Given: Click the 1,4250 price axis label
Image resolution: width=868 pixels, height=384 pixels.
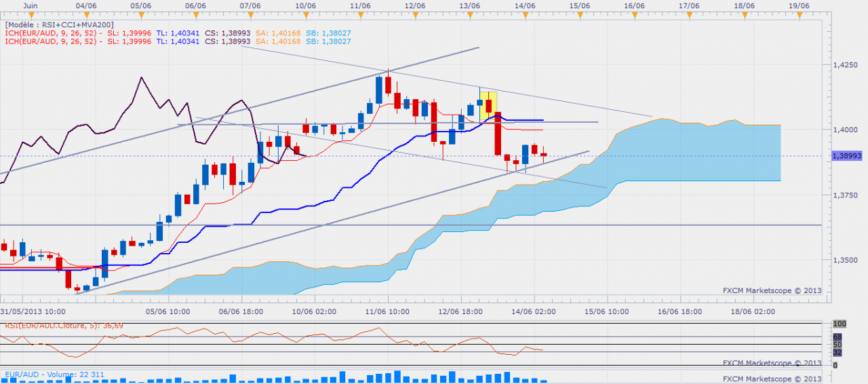Looking at the screenshot, I should tap(846, 66).
